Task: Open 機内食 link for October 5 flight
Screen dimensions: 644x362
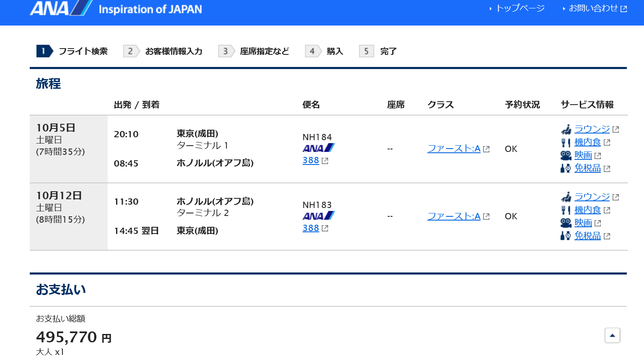Action: coord(587,142)
